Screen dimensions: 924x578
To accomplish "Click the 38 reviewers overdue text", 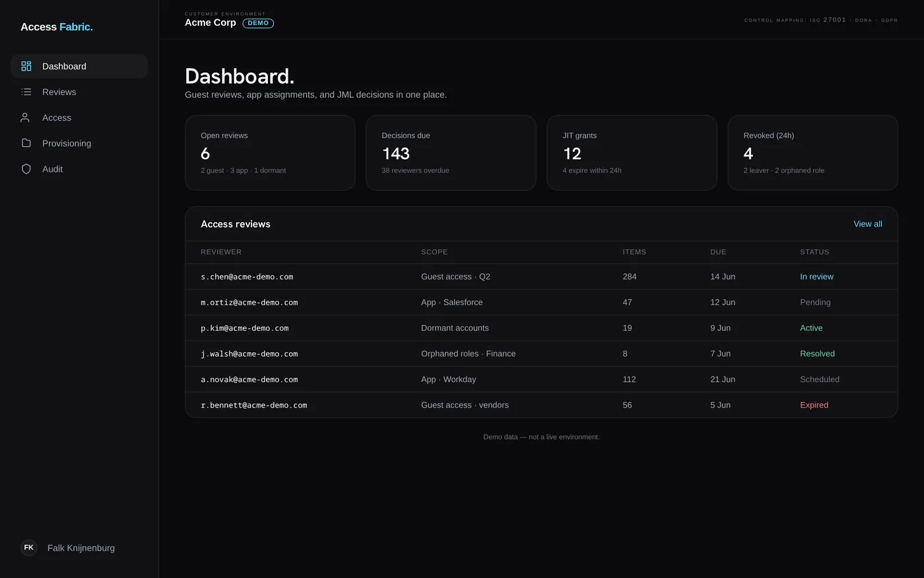I will [415, 170].
